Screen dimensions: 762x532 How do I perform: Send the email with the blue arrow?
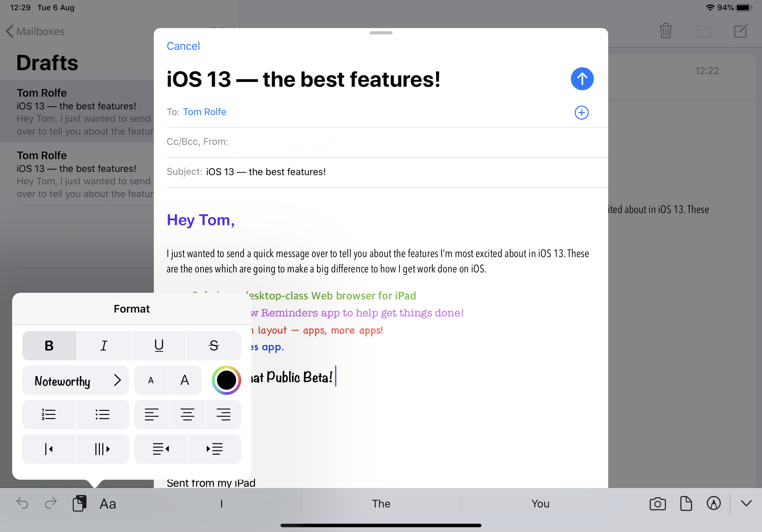coord(582,78)
